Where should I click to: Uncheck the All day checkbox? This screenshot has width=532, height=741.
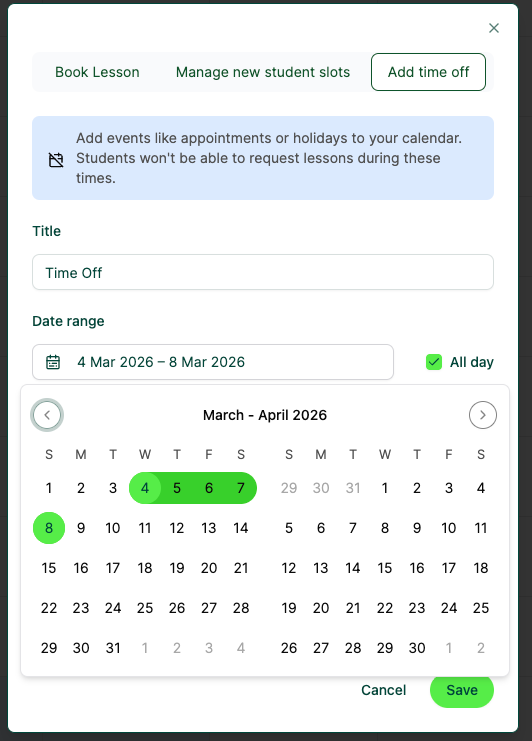pyautogui.click(x=434, y=362)
